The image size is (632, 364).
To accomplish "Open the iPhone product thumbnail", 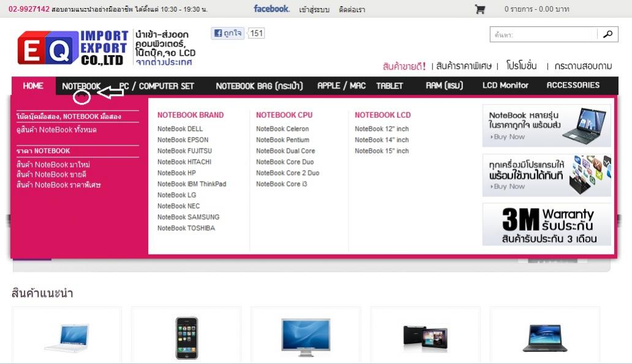I will [187, 338].
